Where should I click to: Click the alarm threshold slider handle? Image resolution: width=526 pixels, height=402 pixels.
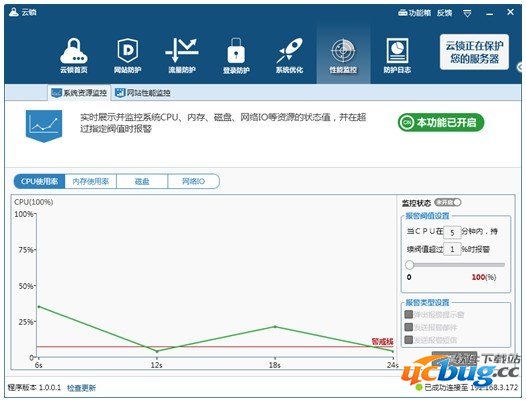(x=409, y=265)
